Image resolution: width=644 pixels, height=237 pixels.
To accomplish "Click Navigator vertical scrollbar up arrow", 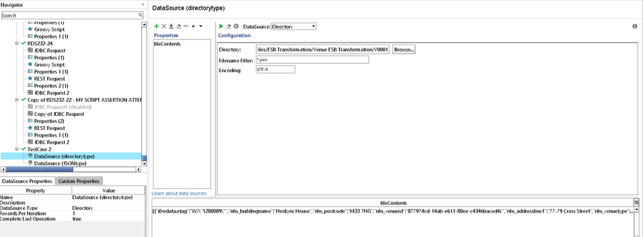I will pos(144,24).
